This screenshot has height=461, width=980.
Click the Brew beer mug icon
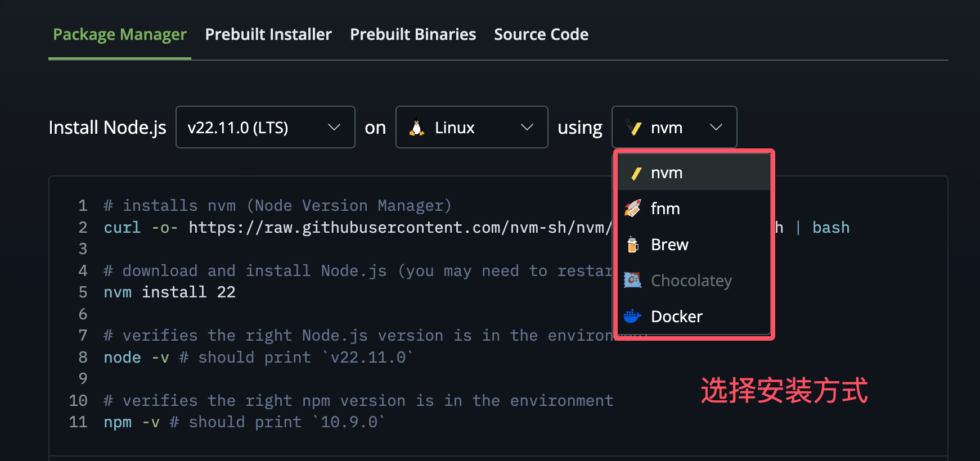coord(633,245)
